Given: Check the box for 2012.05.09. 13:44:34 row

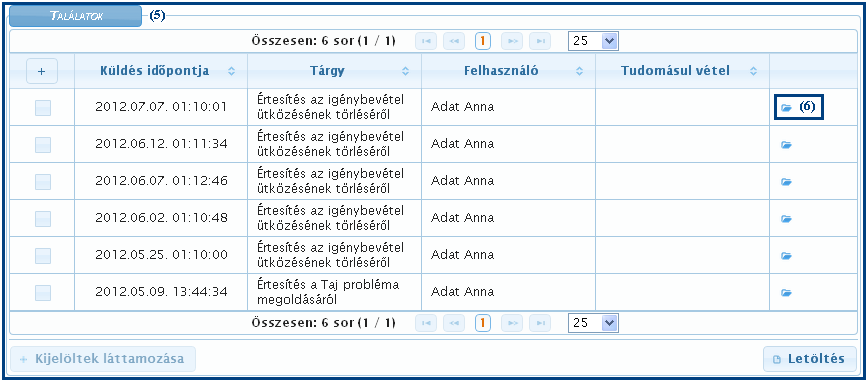Looking at the screenshot, I should click(x=43, y=293).
